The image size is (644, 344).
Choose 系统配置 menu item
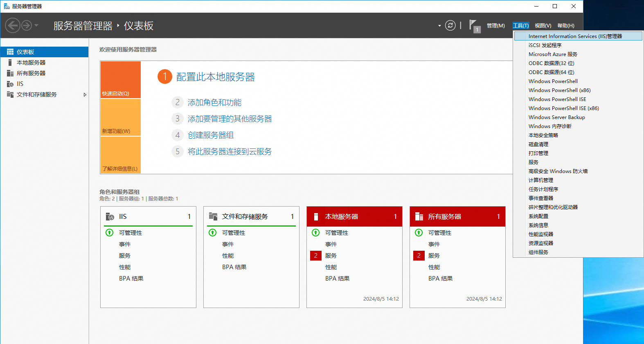point(578,216)
